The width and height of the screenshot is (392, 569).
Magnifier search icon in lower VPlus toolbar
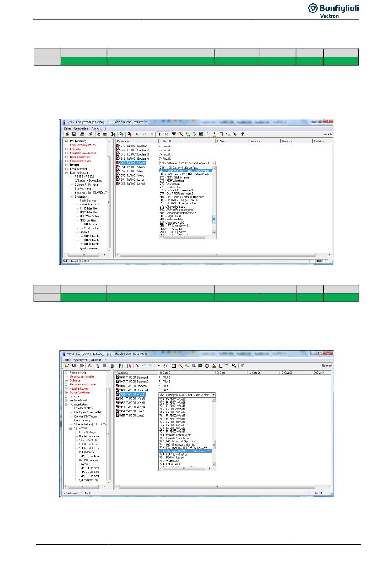137,366
